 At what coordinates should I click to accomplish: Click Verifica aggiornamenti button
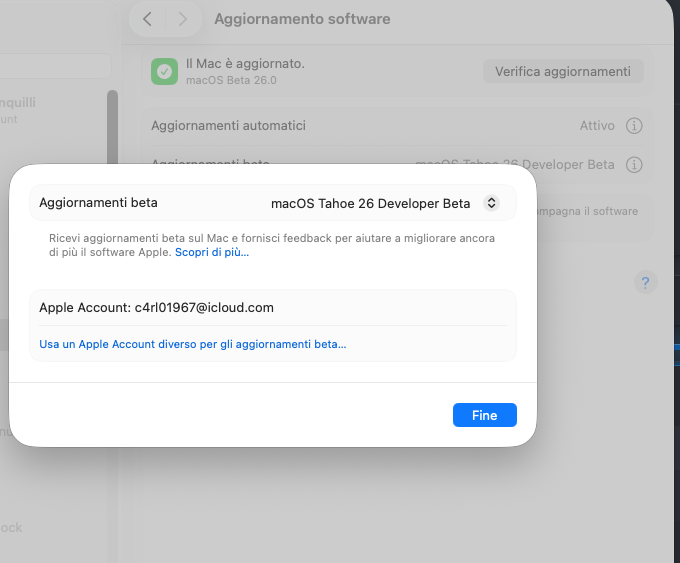pos(563,71)
